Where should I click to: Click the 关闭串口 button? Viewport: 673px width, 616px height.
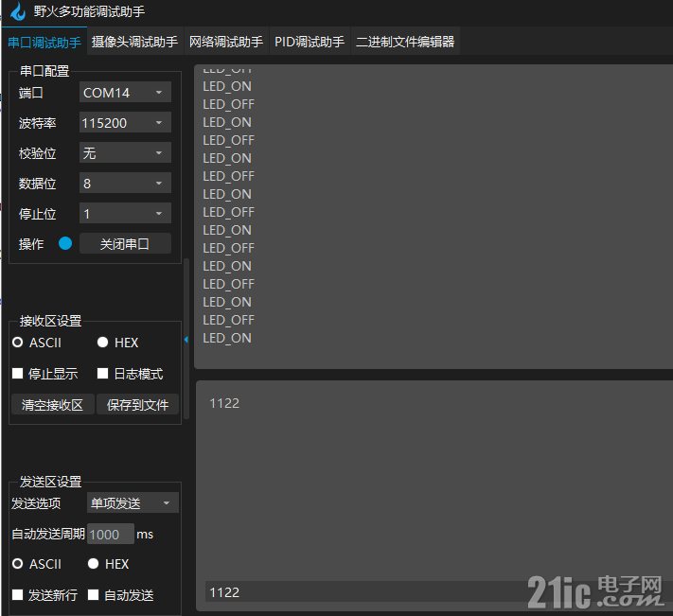click(x=125, y=243)
